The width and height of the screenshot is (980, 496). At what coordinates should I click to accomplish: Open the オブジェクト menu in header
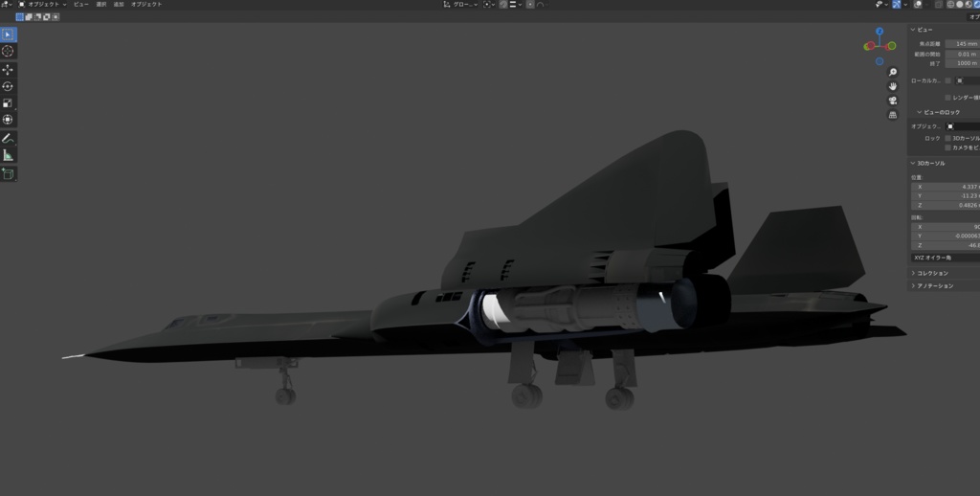pyautogui.click(x=146, y=5)
